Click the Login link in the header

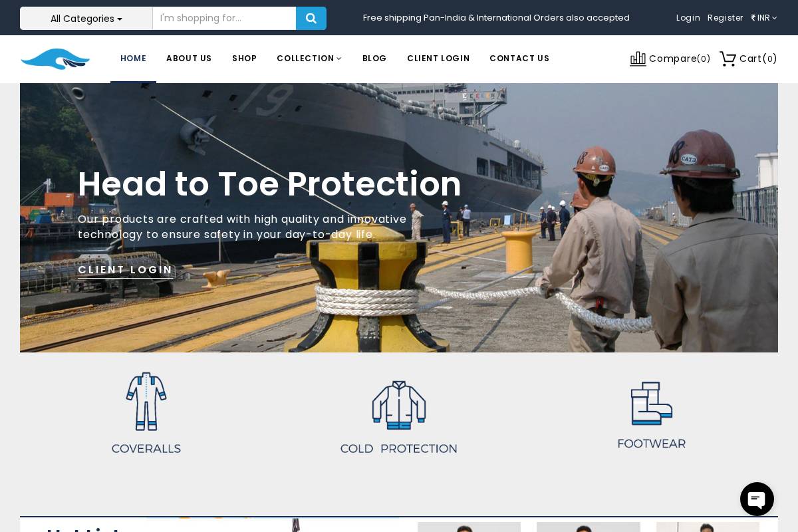tap(688, 18)
